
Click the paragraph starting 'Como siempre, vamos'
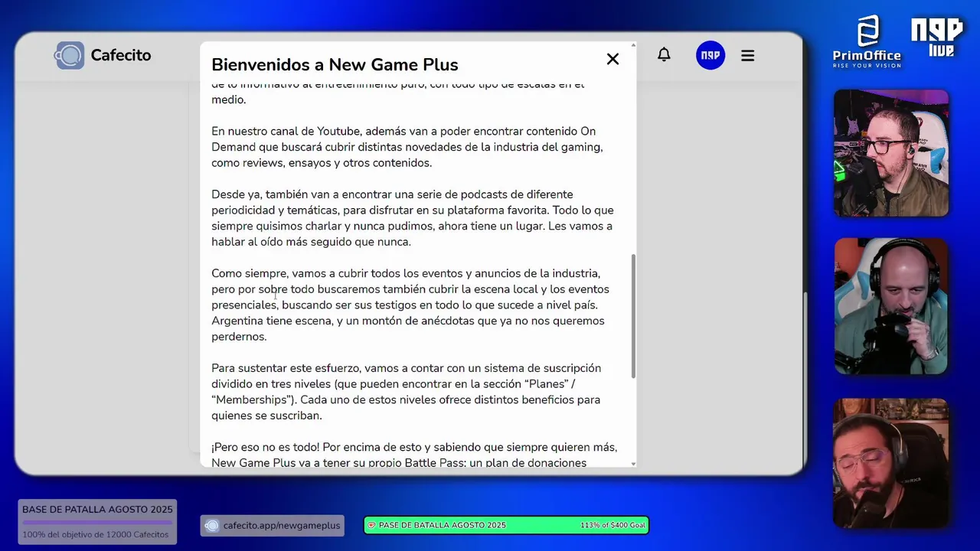coord(410,305)
